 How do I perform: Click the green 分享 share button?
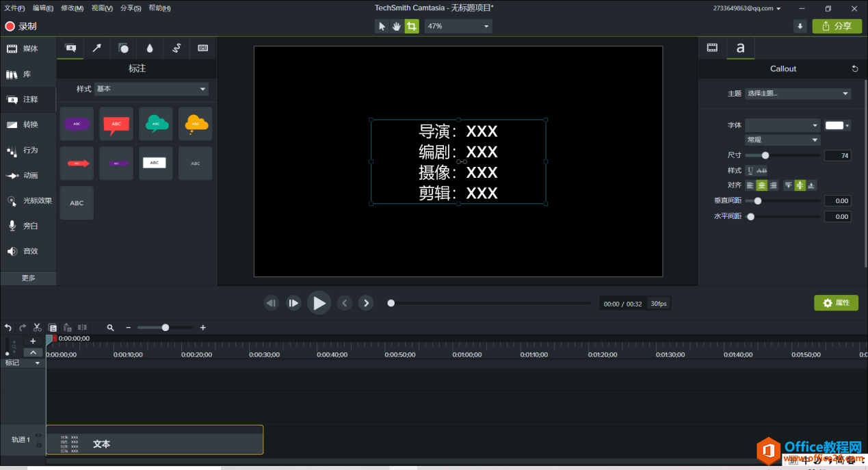coord(837,26)
